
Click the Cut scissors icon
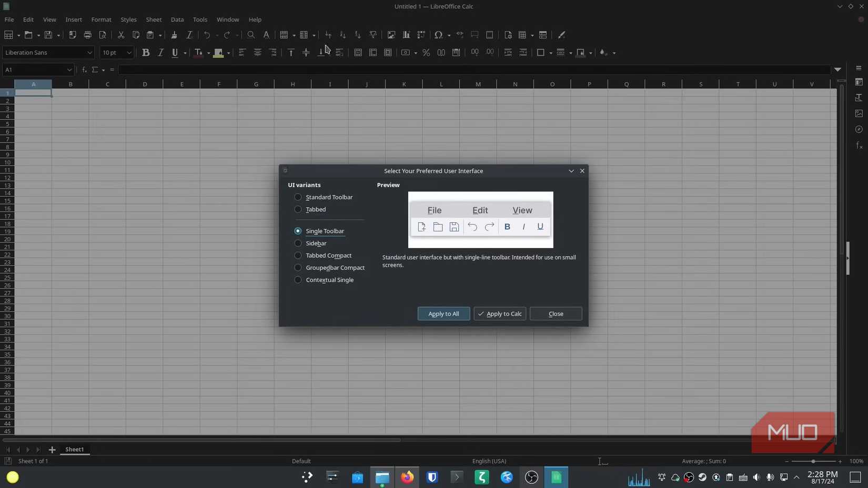click(120, 35)
